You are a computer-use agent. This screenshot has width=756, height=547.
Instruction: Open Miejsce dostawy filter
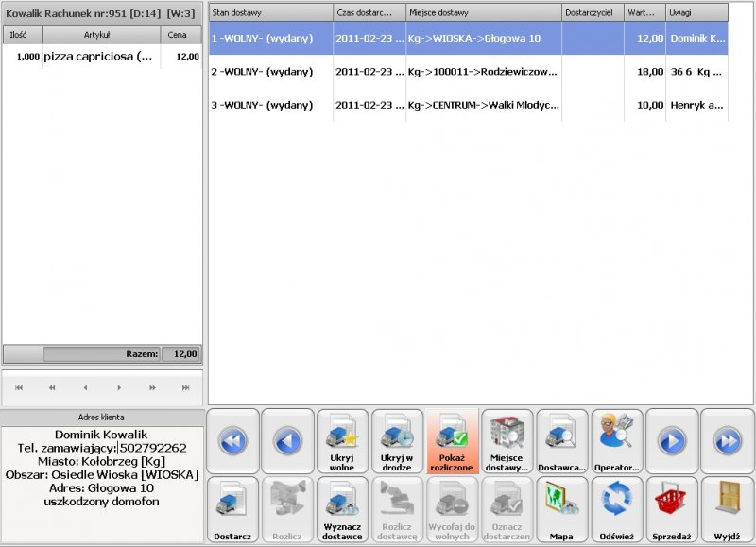[x=507, y=441]
